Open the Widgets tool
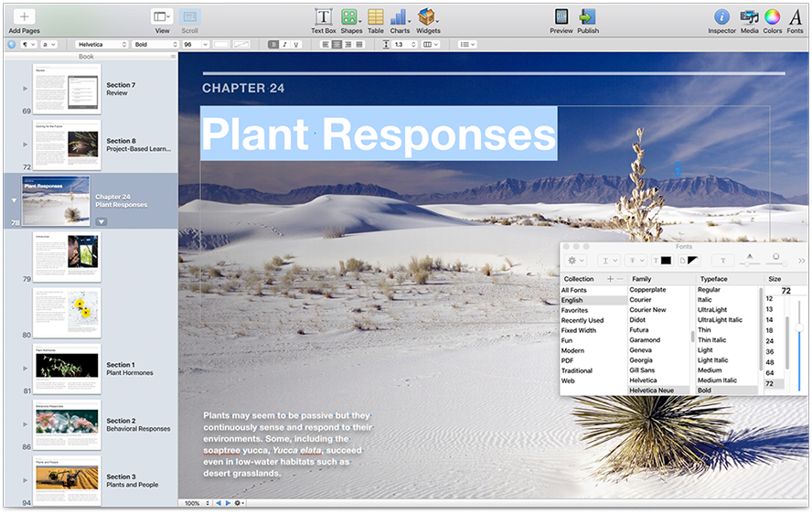Screen dimensions: 812x514 point(427,17)
